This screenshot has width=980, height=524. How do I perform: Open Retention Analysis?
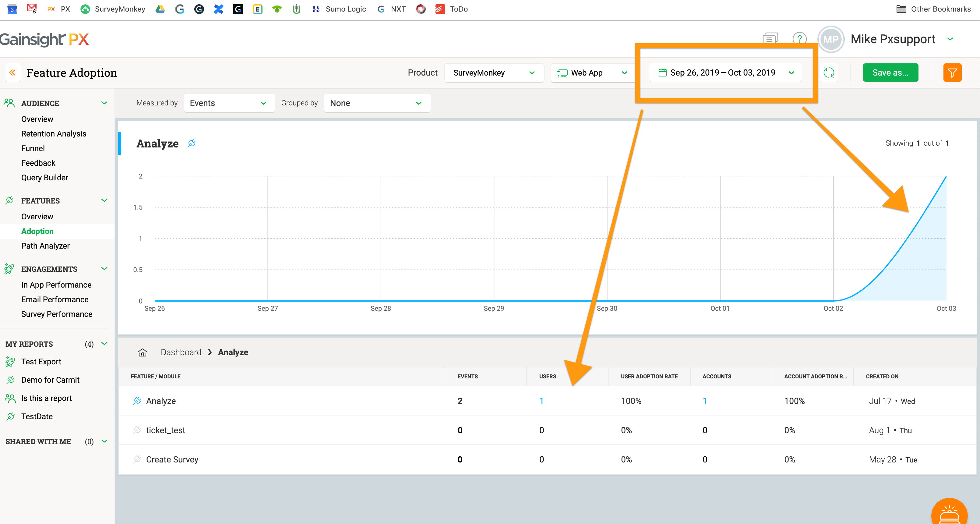point(54,133)
